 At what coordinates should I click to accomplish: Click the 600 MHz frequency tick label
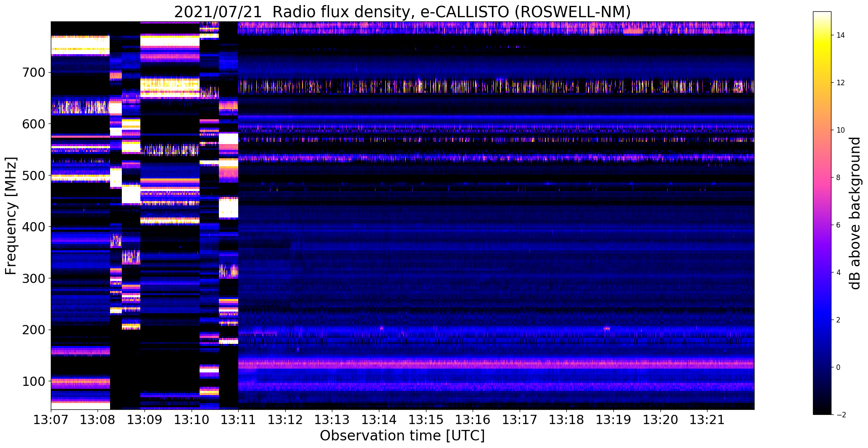[33, 124]
